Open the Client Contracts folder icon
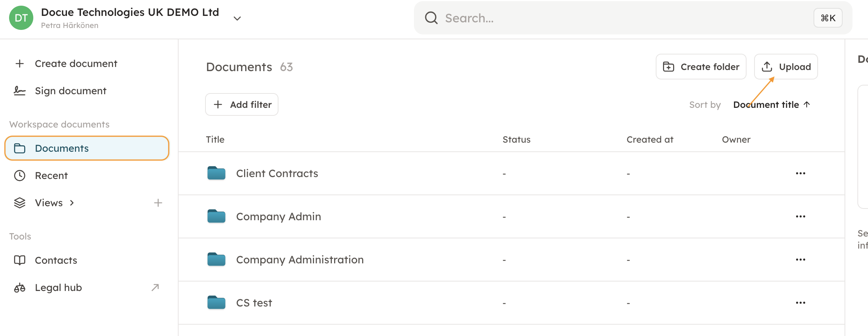 click(216, 173)
